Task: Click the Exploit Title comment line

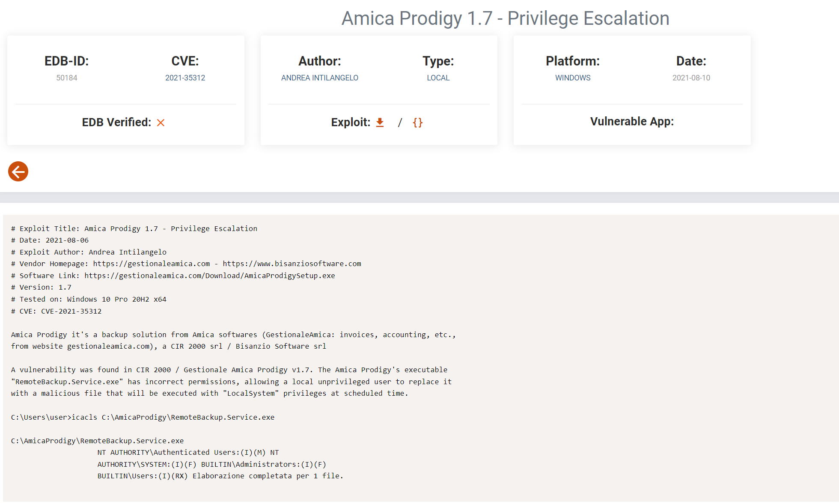Action: 134,228
